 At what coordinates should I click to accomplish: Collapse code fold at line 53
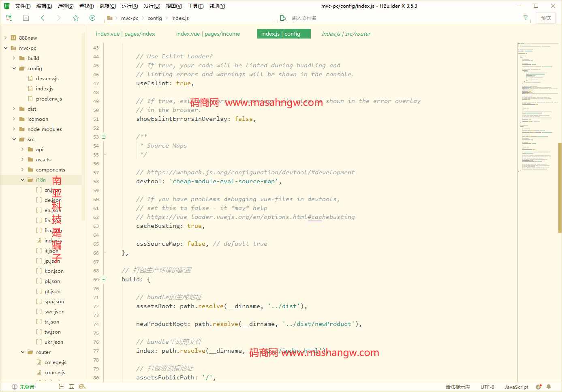[104, 137]
